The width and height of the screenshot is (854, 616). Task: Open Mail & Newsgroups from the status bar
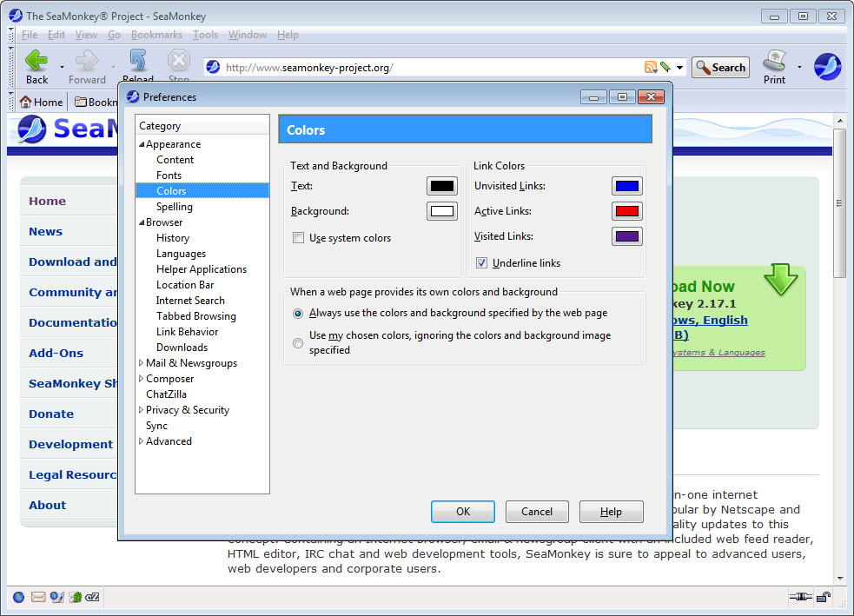click(38, 597)
